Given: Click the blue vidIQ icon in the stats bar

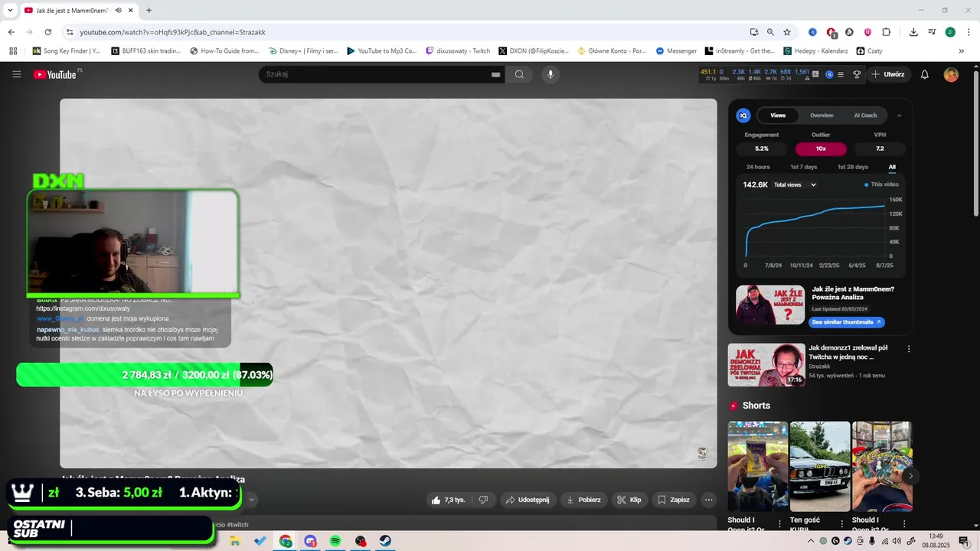Looking at the screenshot, I should (x=829, y=74).
